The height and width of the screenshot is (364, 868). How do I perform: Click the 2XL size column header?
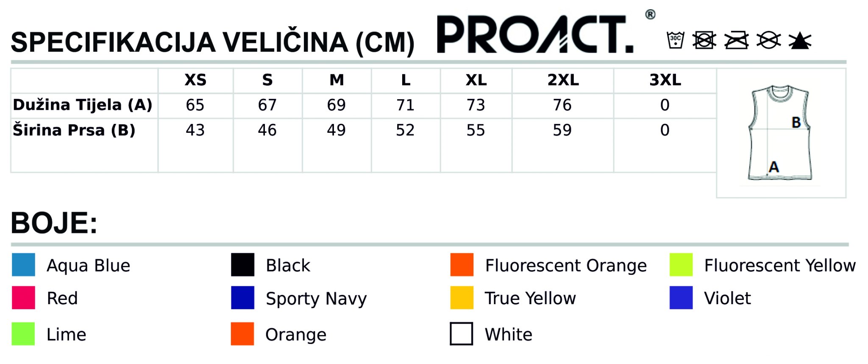click(563, 80)
